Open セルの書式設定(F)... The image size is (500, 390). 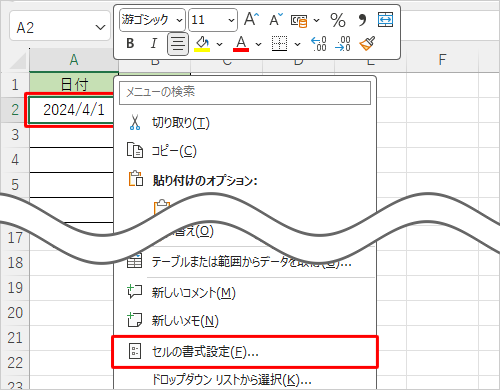click(x=245, y=352)
